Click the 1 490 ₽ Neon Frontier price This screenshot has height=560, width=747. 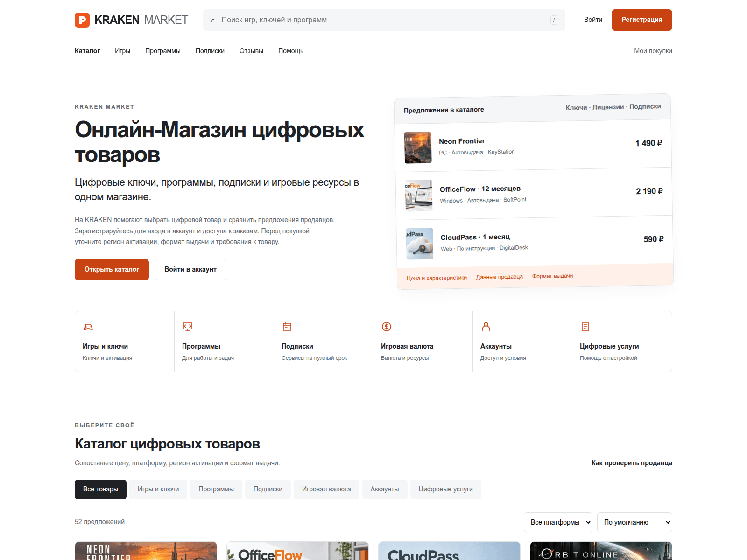coord(648,143)
